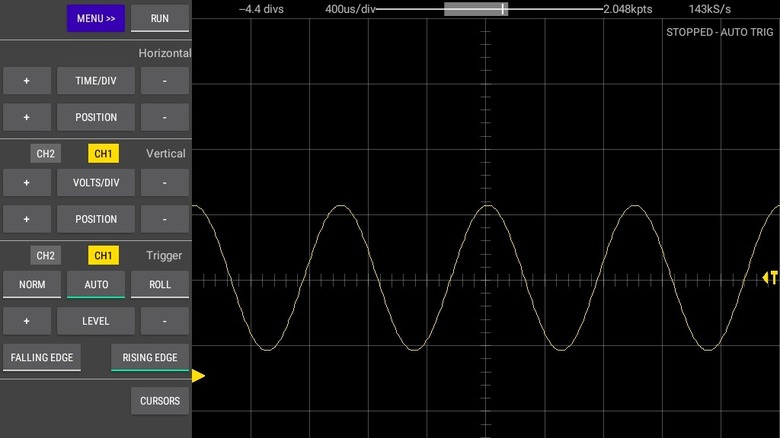Select AUTO trigger mode
The width and height of the screenshot is (780, 438).
click(x=96, y=285)
